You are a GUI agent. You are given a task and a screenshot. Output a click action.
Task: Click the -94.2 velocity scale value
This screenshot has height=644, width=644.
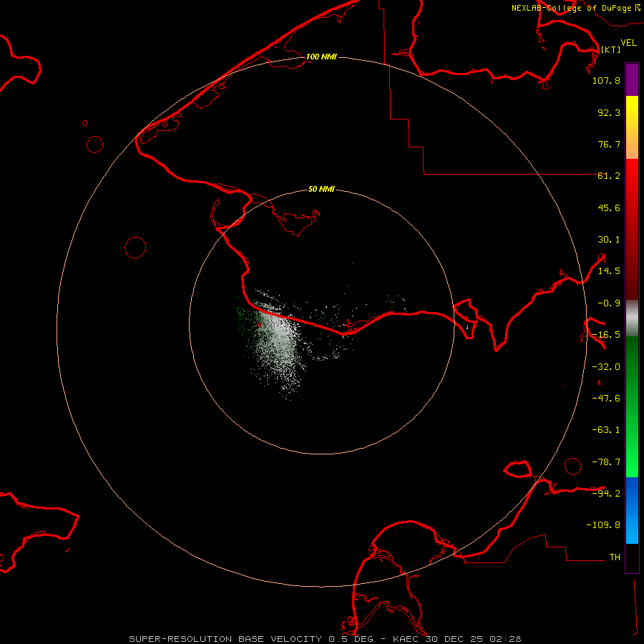pos(606,493)
